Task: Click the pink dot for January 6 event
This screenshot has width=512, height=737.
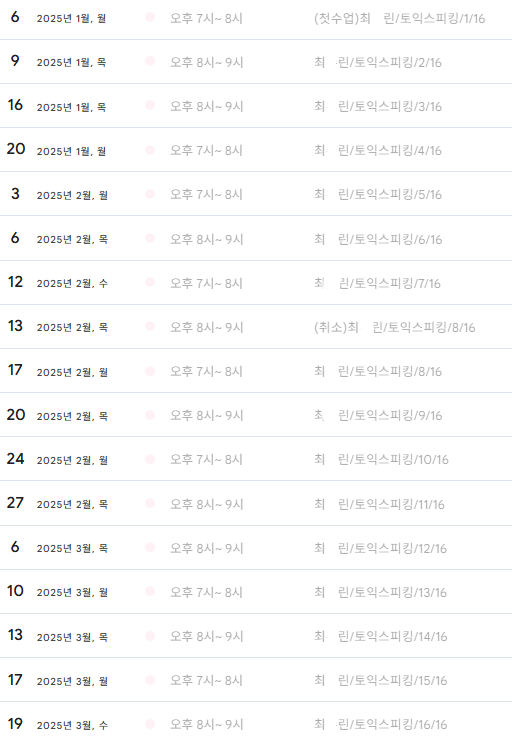Action: click(x=150, y=17)
